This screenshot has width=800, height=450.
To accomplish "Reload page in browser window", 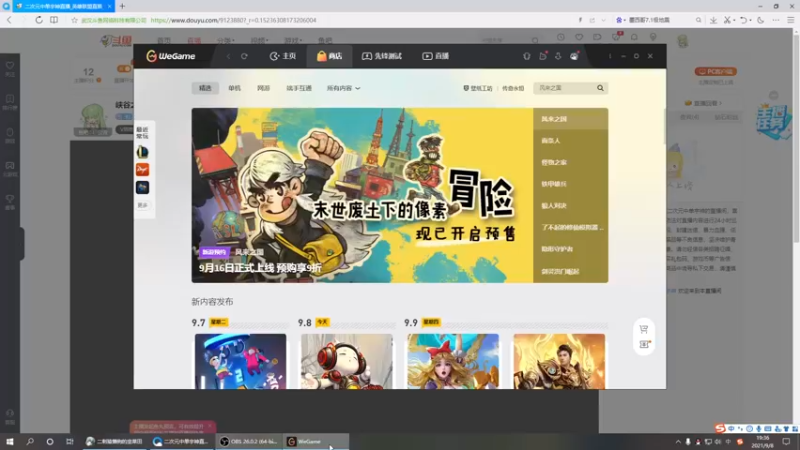I will click(39, 20).
